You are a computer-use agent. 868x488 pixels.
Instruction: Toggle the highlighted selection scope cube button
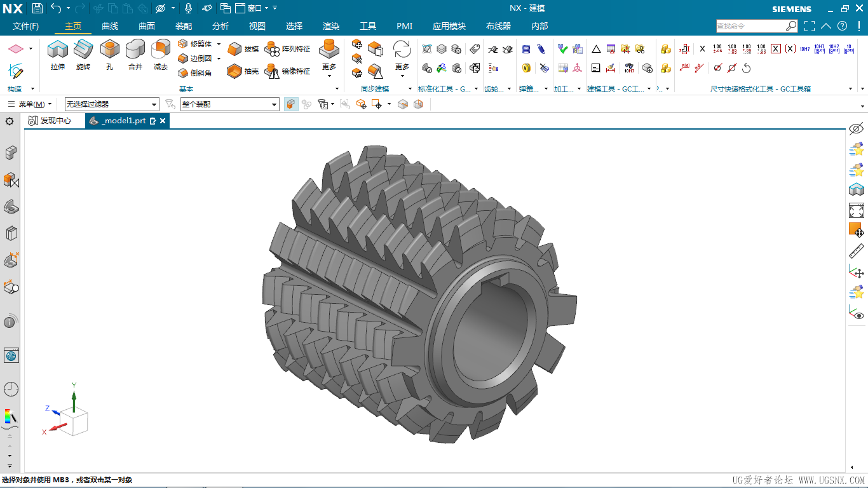coord(290,104)
